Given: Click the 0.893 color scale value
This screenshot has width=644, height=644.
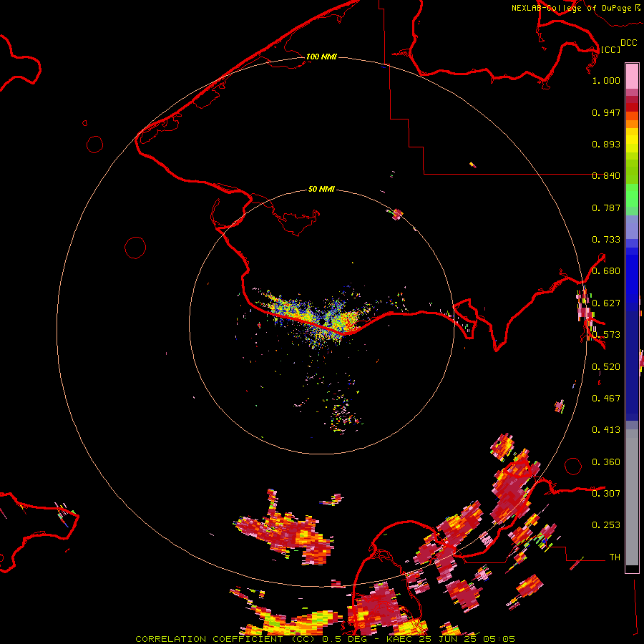Looking at the screenshot, I should point(606,144).
